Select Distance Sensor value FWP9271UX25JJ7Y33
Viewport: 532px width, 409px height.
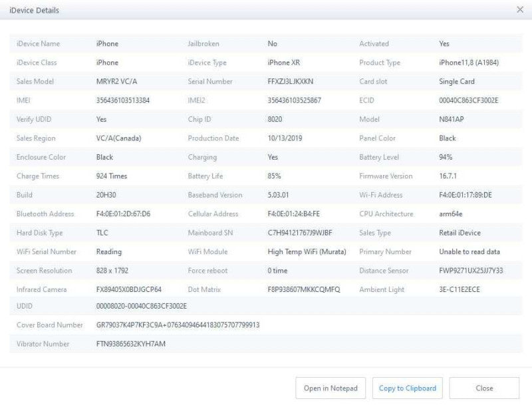click(x=471, y=271)
